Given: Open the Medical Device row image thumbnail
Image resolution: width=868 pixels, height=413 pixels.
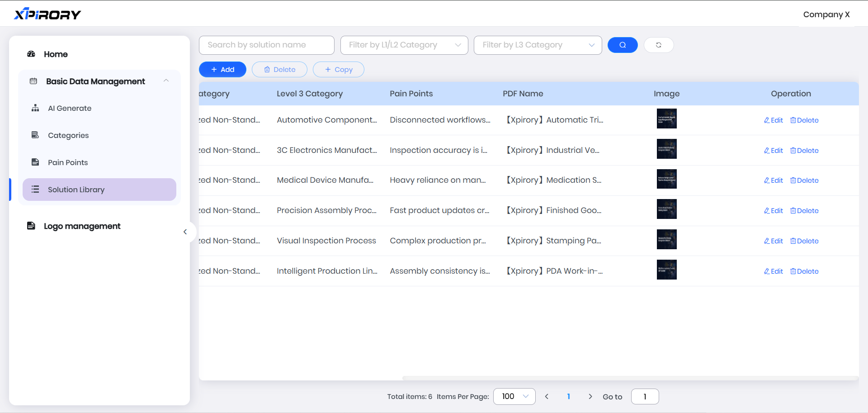Looking at the screenshot, I should [x=666, y=179].
